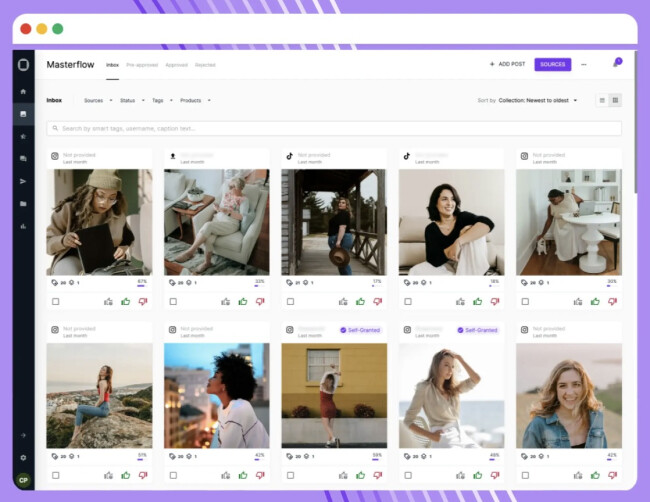The image size is (650, 502).
Task: Open the folder icon in sidebar
Action: (23, 204)
